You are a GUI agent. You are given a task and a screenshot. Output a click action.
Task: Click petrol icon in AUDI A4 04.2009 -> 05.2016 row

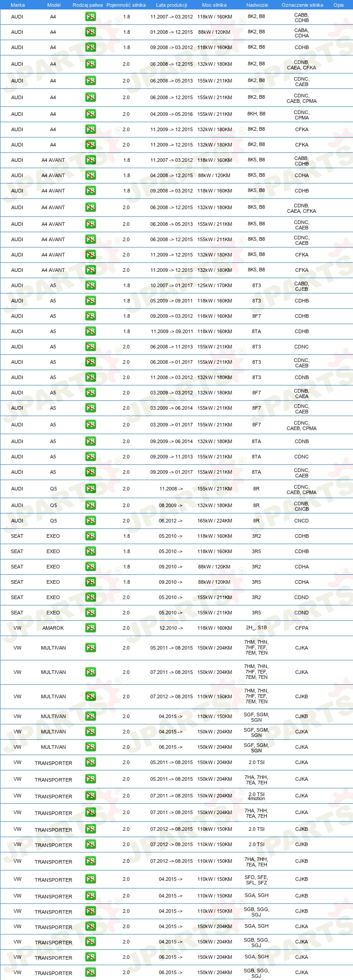(x=90, y=114)
